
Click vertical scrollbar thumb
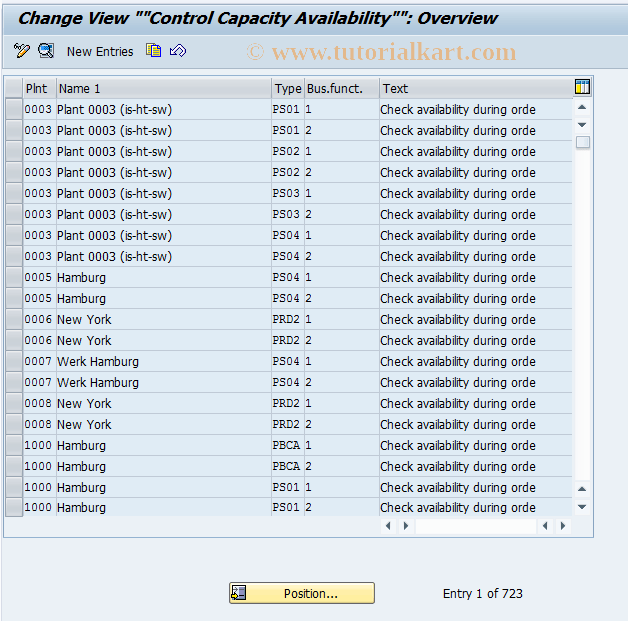coord(583,142)
